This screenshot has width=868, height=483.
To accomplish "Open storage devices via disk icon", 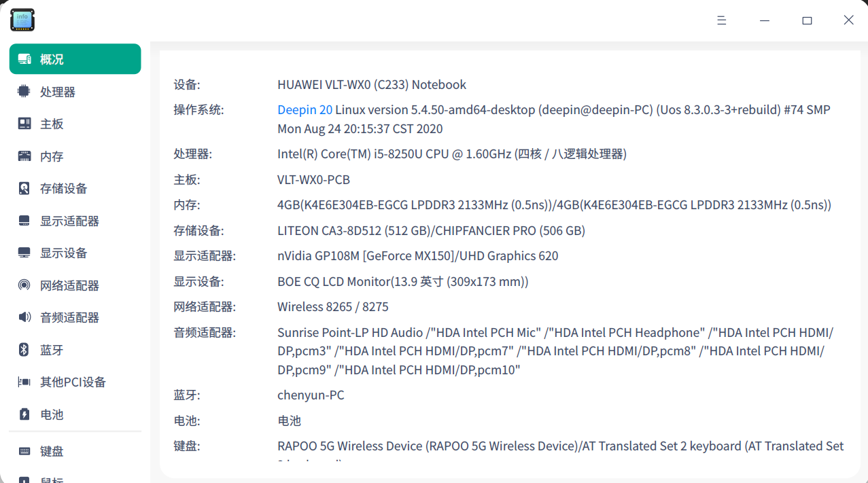I will (x=24, y=188).
